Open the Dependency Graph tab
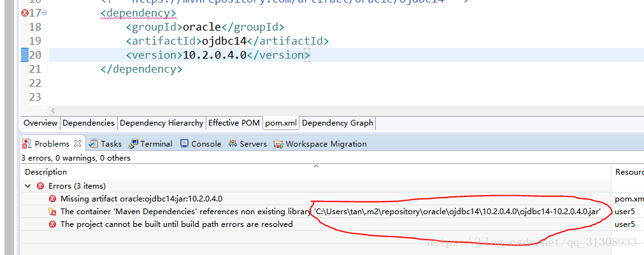The width and height of the screenshot is (644, 255). (x=338, y=123)
